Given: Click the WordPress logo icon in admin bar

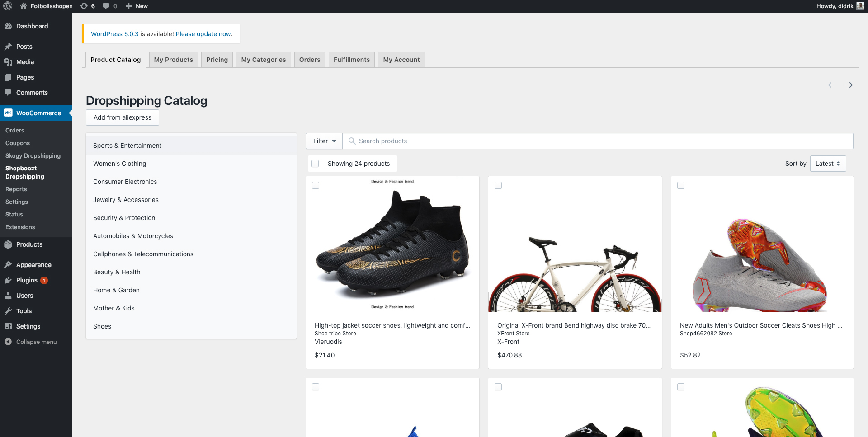Looking at the screenshot, I should pos(8,6).
